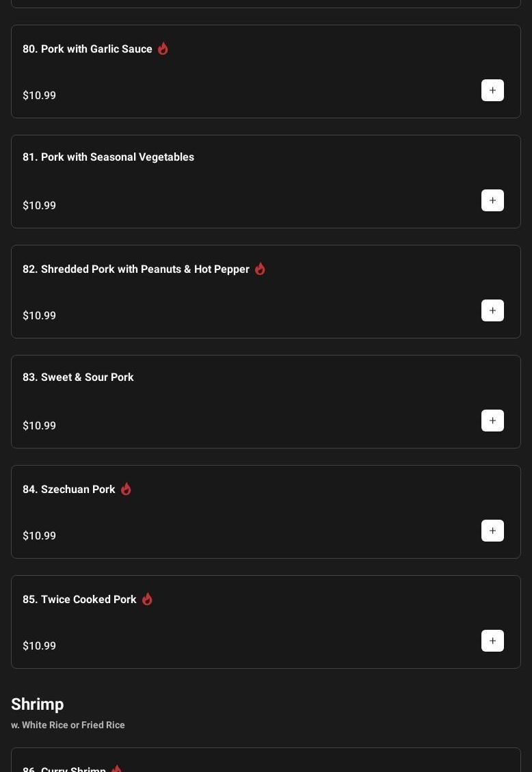532x772 pixels.
Task: Click plus for Shredded Pork with Peanuts
Action: [492, 310]
